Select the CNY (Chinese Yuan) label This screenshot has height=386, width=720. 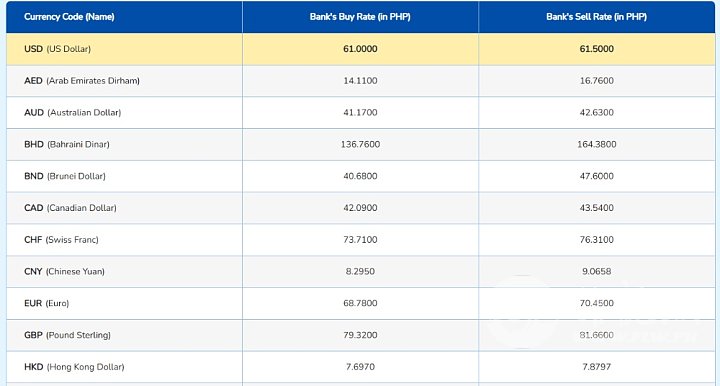pos(64,271)
